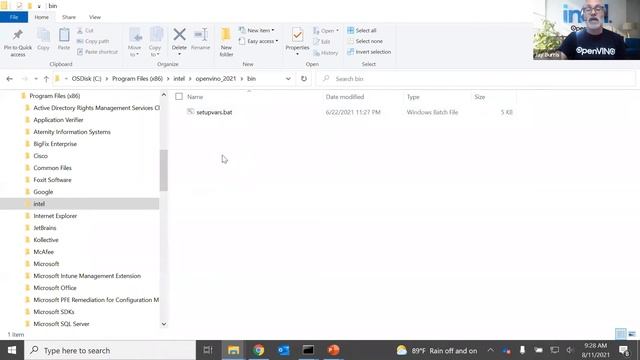Open the ribbon Open dropdown
This screenshot has height=360, width=640.
[326, 31]
